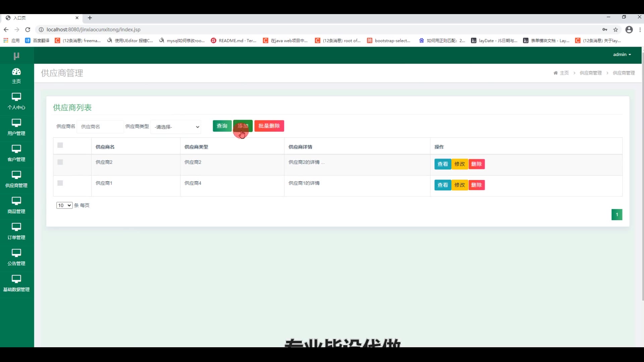This screenshot has width=644, height=362.
Task: Open the mysql如何修改root bookmark
Action: pyautogui.click(x=182, y=41)
